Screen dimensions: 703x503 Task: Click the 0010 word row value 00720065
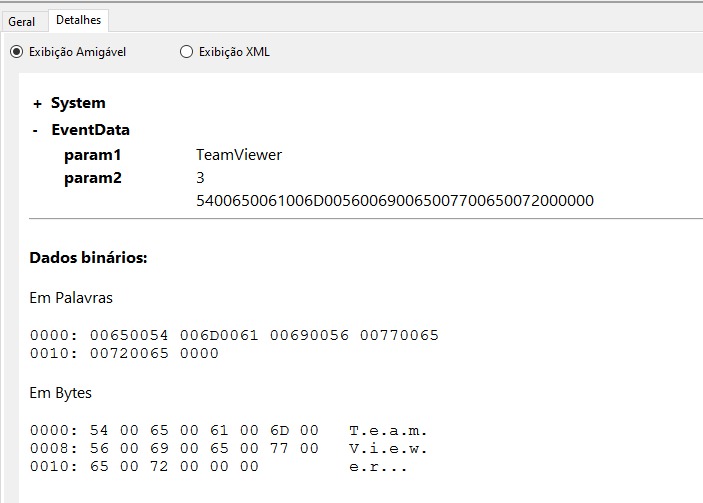[x=129, y=353]
